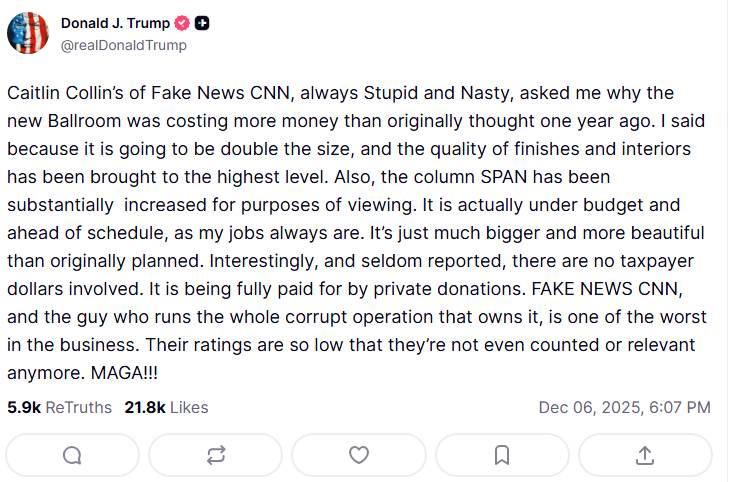Open the reply comment icon

(72, 455)
